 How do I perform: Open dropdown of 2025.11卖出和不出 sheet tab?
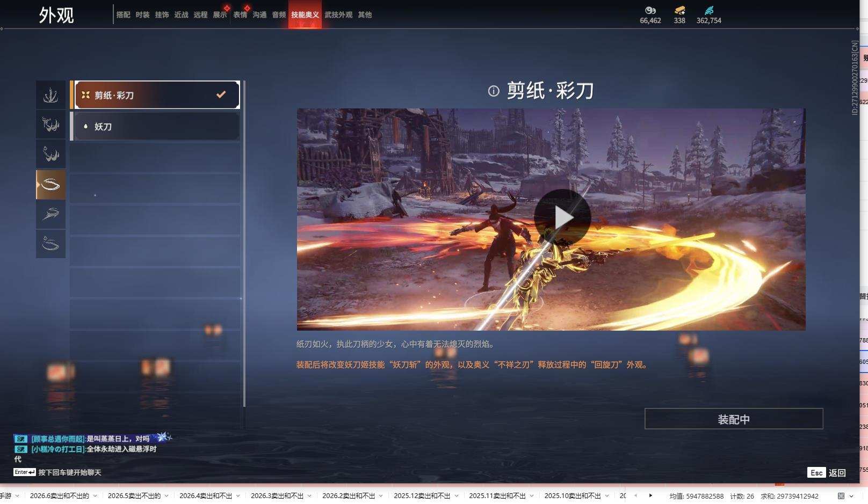pyautogui.click(x=531, y=496)
